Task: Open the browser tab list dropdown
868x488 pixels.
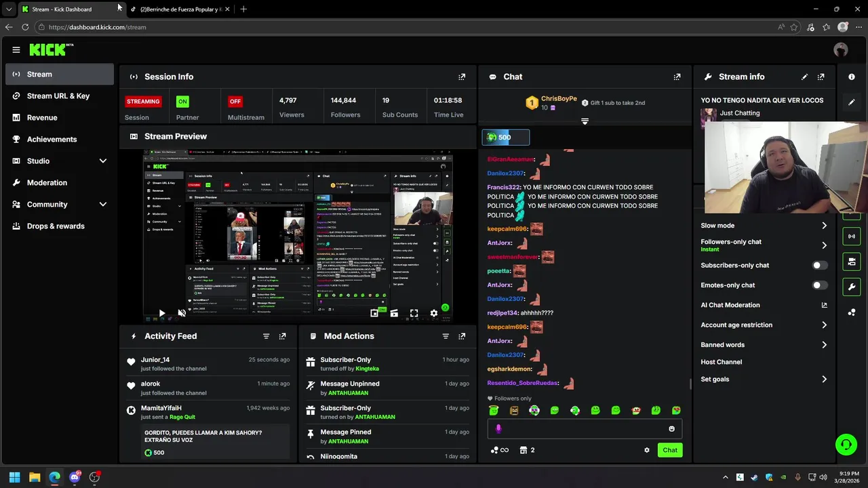Action: (x=9, y=9)
